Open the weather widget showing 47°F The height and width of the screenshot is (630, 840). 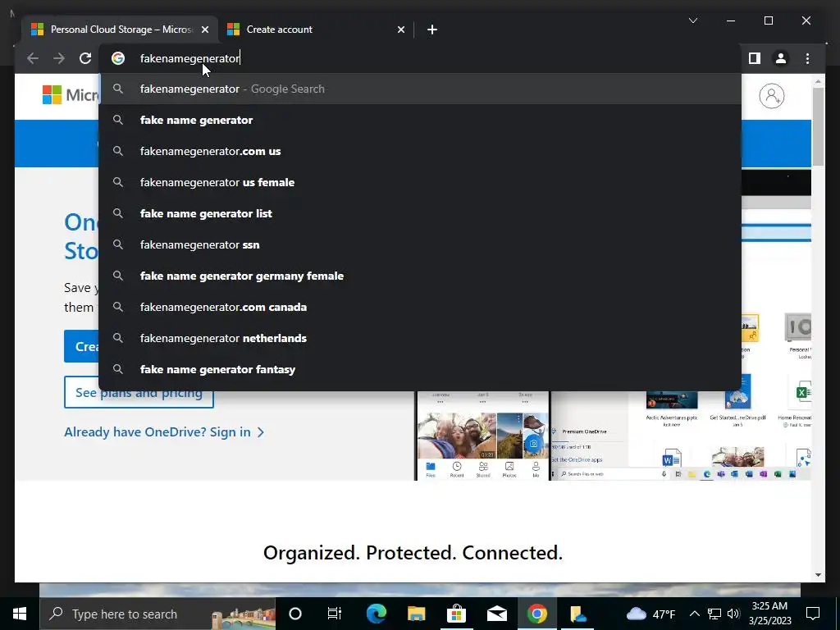point(651,614)
